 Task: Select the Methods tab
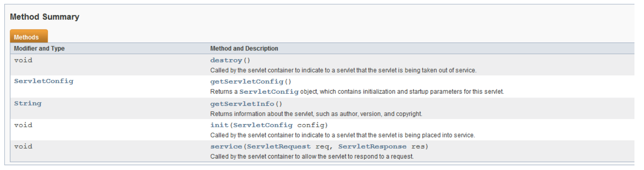29,36
